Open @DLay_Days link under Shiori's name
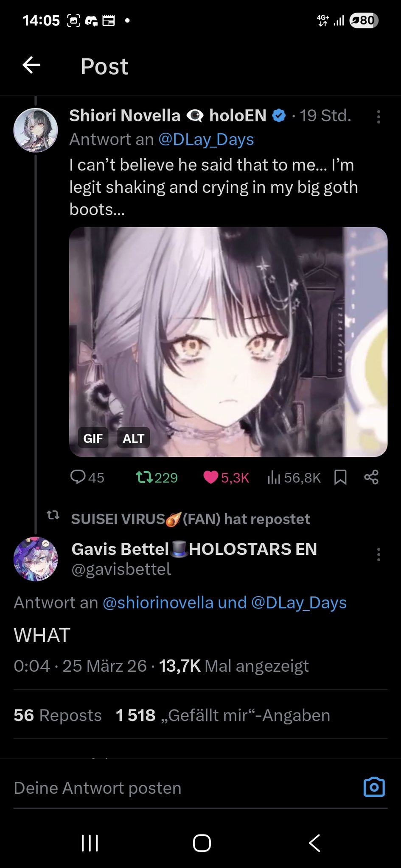The height and width of the screenshot is (868, 401). (x=206, y=139)
